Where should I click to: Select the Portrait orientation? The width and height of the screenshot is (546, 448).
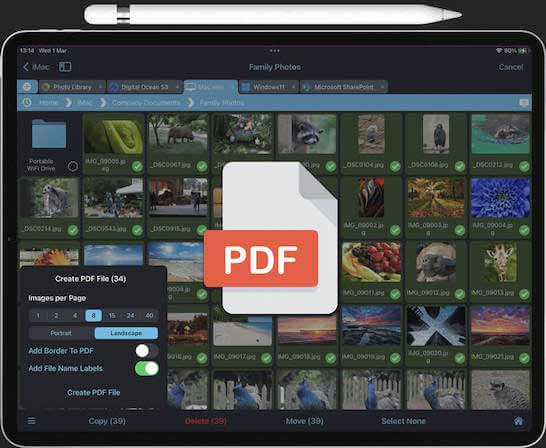click(61, 333)
